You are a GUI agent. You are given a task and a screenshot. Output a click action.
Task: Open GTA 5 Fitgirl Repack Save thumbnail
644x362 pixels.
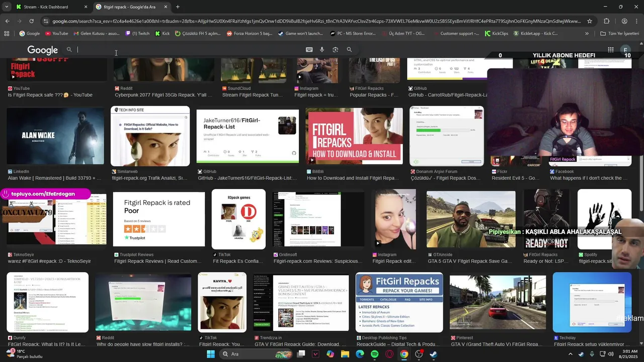[x=471, y=219]
